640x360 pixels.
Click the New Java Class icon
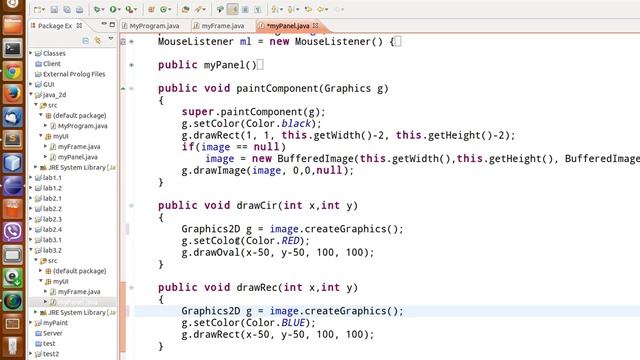click(164, 9)
